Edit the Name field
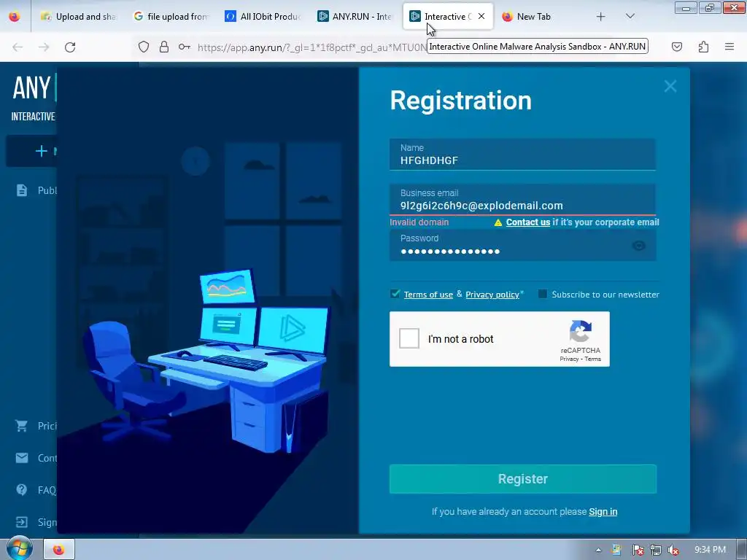Image resolution: width=747 pixels, height=560 pixels. tap(522, 155)
